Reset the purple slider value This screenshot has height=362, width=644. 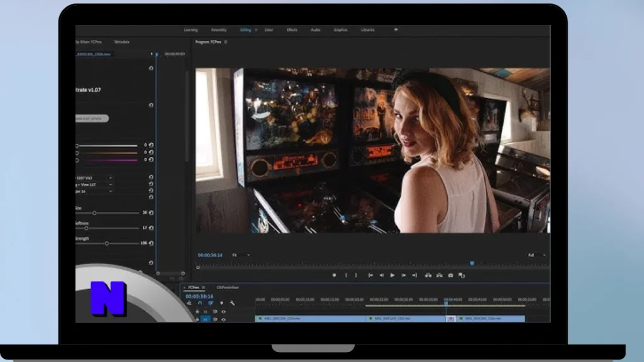pyautogui.click(x=151, y=160)
